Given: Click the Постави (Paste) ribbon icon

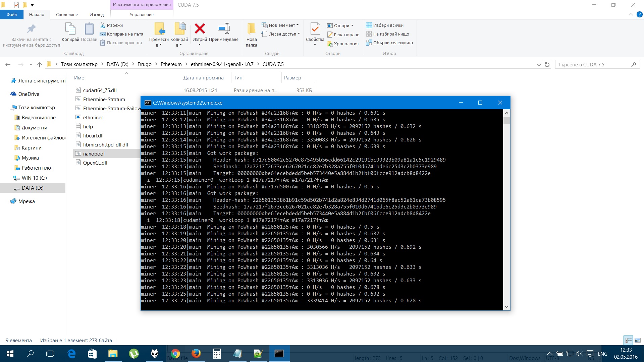Looking at the screenshot, I should click(x=89, y=29).
